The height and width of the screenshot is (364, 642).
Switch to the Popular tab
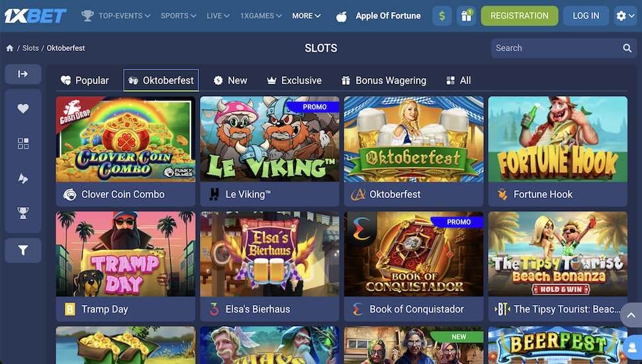pos(85,80)
